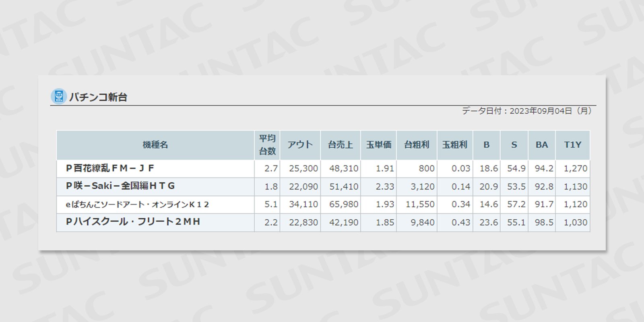Click the T1Y column header
This screenshot has height=322, width=644.
573,145
